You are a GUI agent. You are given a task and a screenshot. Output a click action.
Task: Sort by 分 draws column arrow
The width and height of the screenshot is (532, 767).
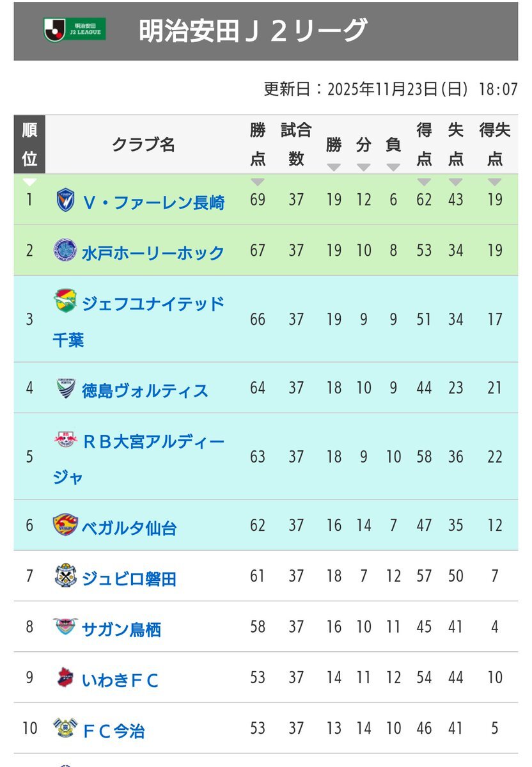pos(364,168)
